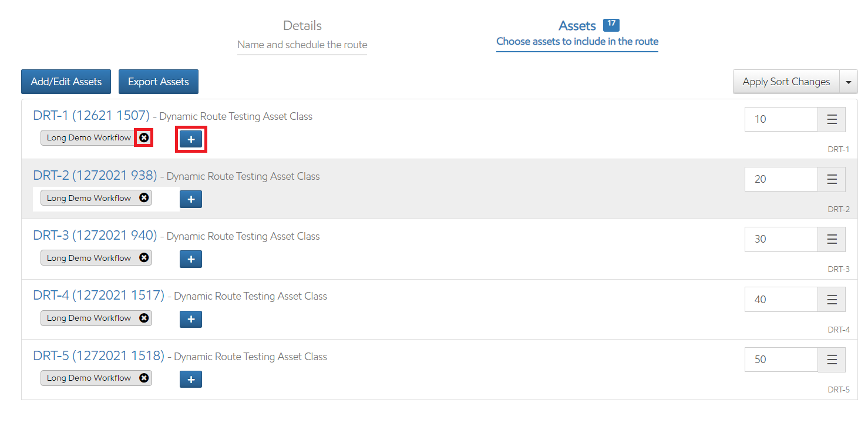Image resolution: width=868 pixels, height=423 pixels.
Task: Add a workflow to DRT-3 asset
Action: click(191, 259)
